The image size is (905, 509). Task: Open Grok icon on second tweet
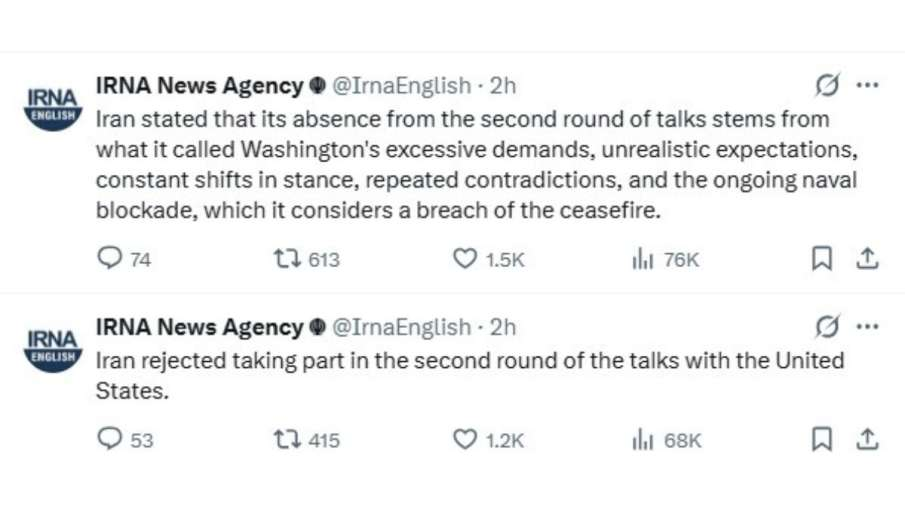(x=827, y=326)
